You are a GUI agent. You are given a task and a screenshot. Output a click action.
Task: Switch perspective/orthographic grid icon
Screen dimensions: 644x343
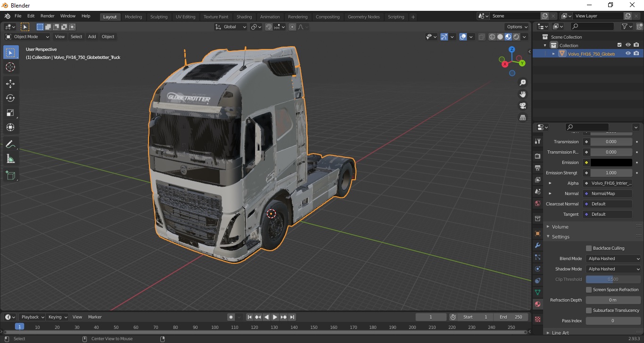[x=522, y=118]
